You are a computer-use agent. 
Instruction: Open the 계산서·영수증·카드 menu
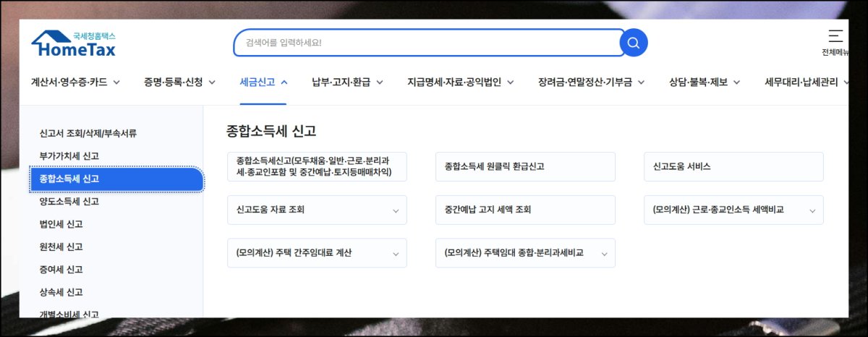tap(75, 82)
